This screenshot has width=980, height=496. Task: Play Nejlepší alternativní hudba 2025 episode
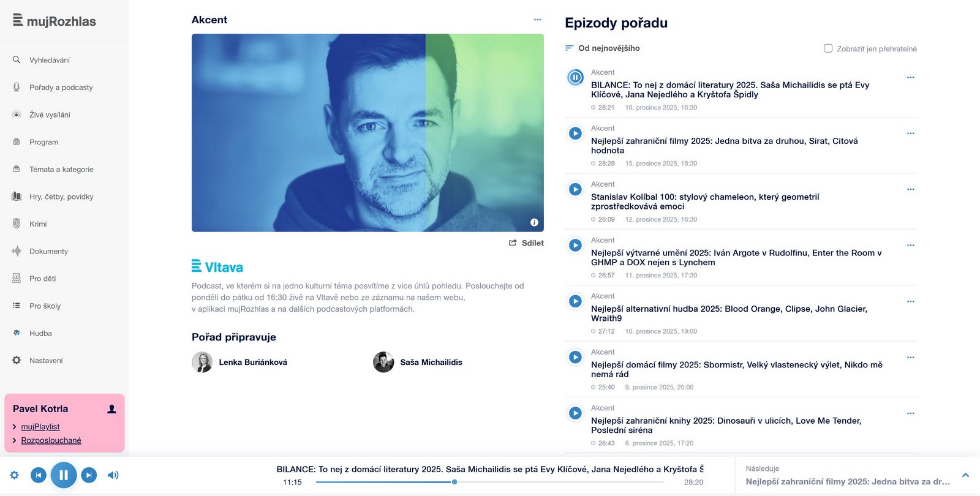[x=575, y=301]
